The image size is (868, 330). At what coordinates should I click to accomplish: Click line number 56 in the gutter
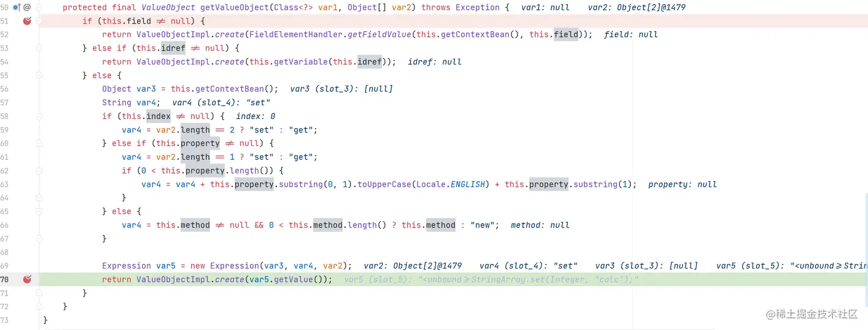click(5, 89)
